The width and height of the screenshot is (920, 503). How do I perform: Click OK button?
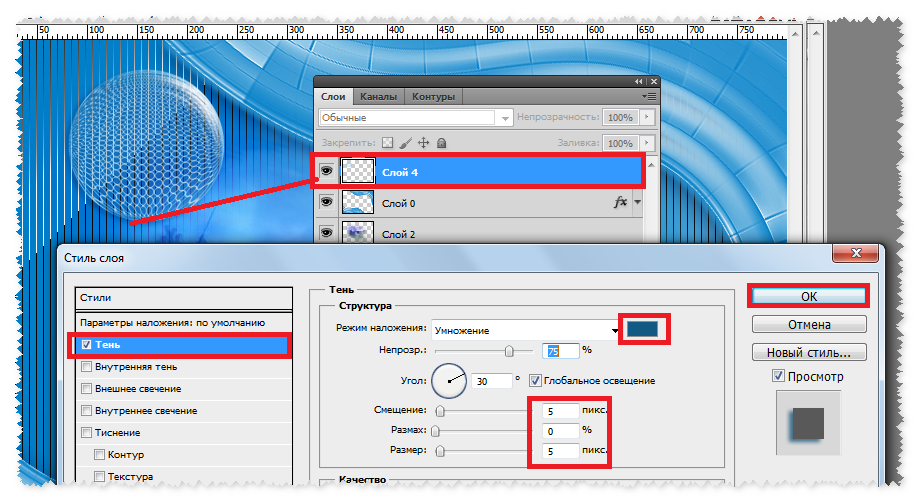pyautogui.click(x=809, y=296)
